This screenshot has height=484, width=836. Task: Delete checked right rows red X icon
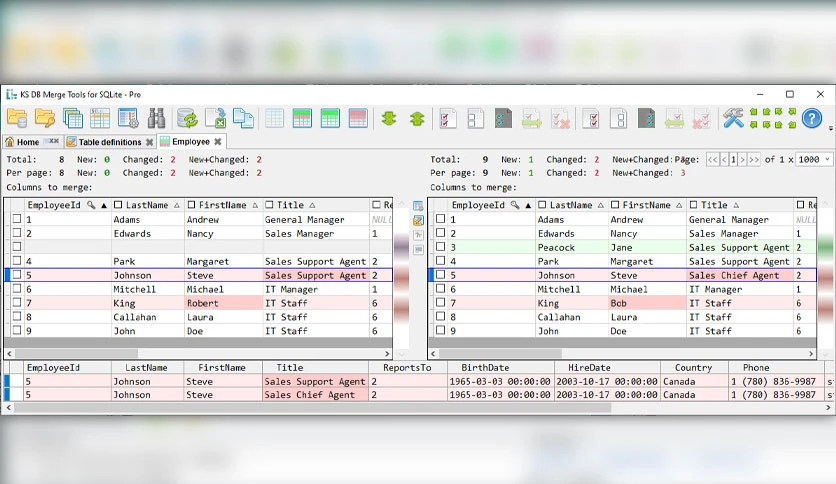702,118
